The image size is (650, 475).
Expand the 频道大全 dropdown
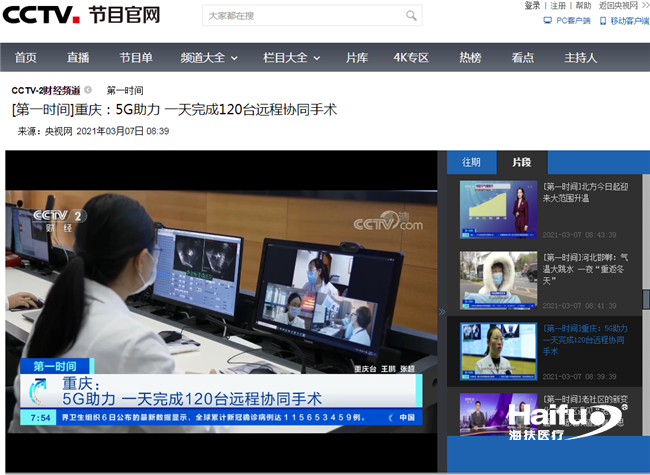(x=208, y=58)
